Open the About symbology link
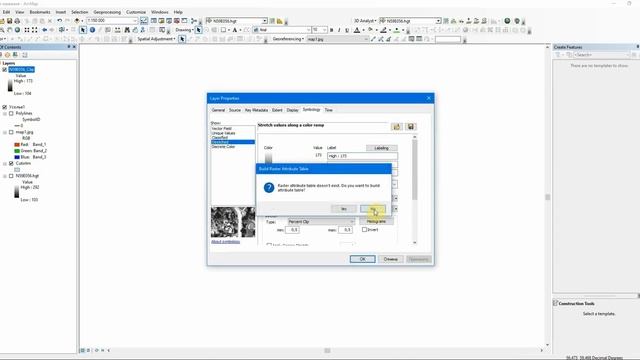640x360 pixels. [225, 242]
